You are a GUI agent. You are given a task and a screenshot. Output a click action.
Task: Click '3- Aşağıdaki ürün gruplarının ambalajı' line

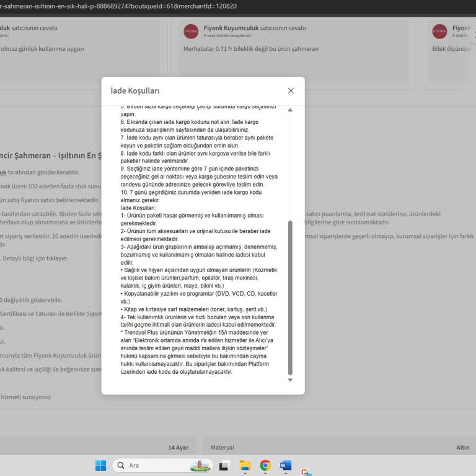[199, 247]
